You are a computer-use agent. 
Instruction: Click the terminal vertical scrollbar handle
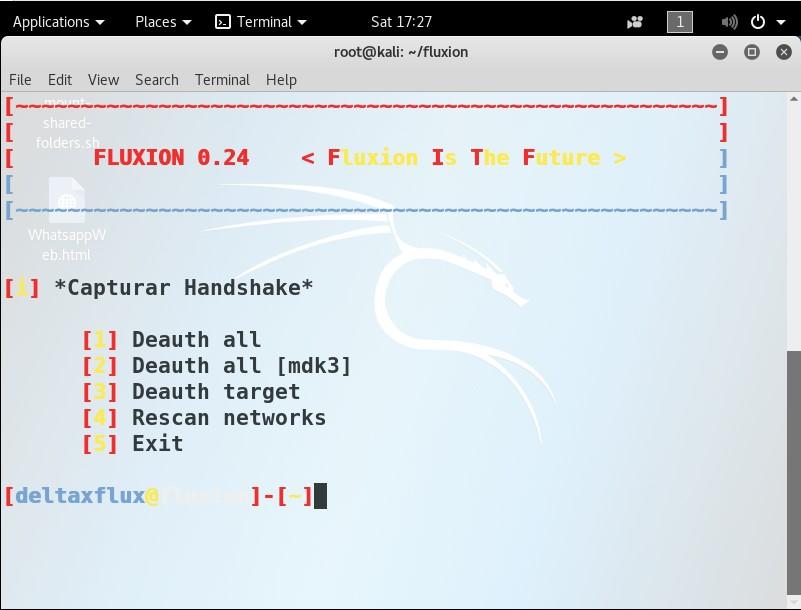(x=793, y=473)
